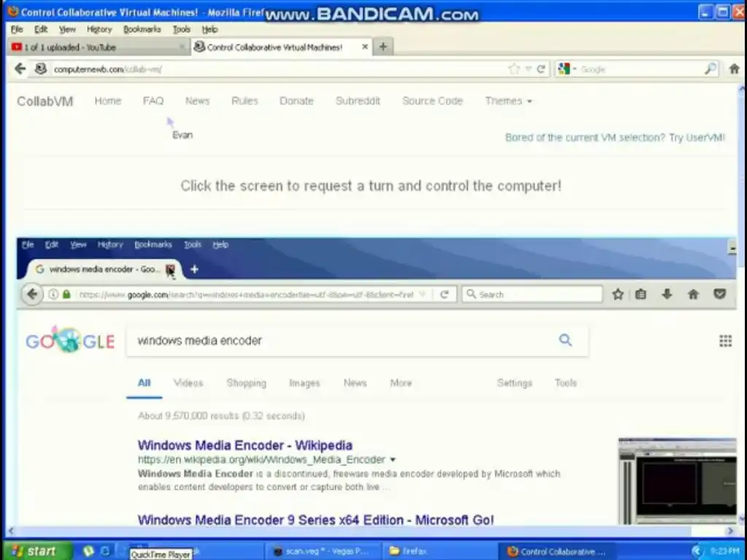The image size is (747, 560).
Task: Click the inner page info icon
Action: 53,295
